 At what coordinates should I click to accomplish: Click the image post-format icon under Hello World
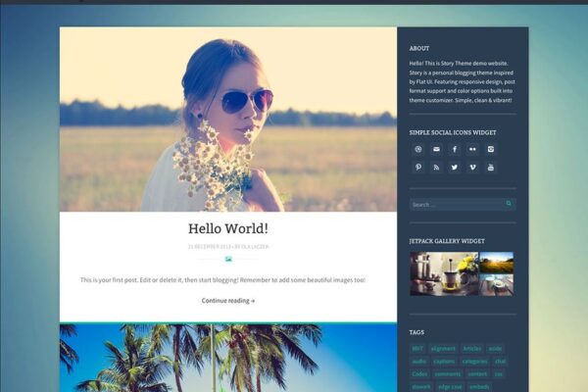pos(228,259)
